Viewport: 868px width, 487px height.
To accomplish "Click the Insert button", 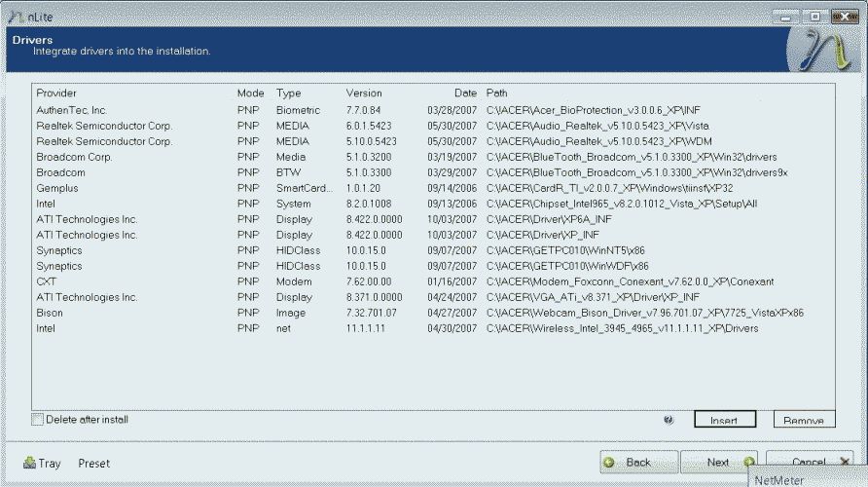I will coord(725,420).
